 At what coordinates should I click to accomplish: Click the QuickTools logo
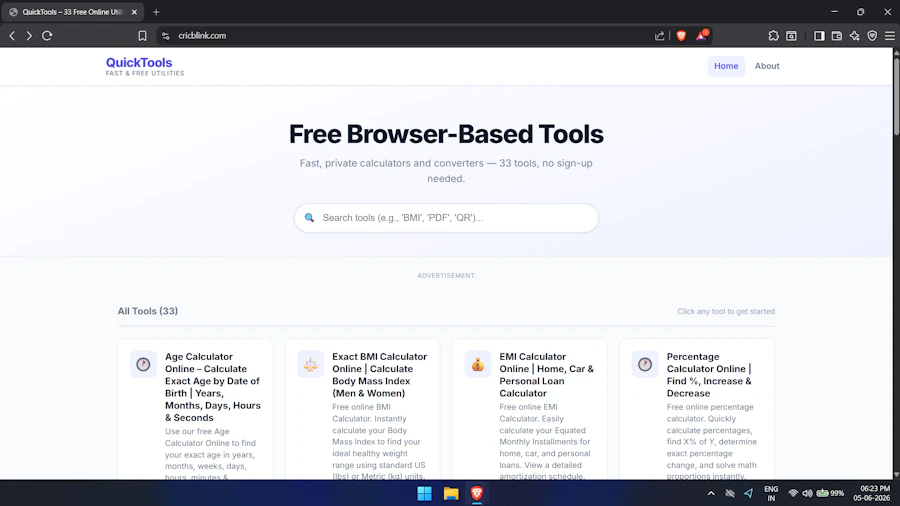click(145, 66)
